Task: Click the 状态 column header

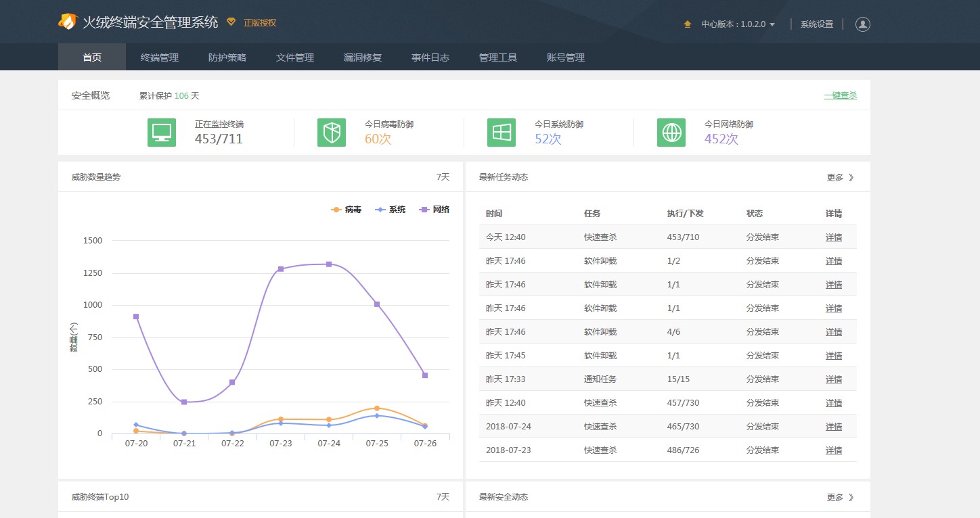Action: pyautogui.click(x=755, y=214)
